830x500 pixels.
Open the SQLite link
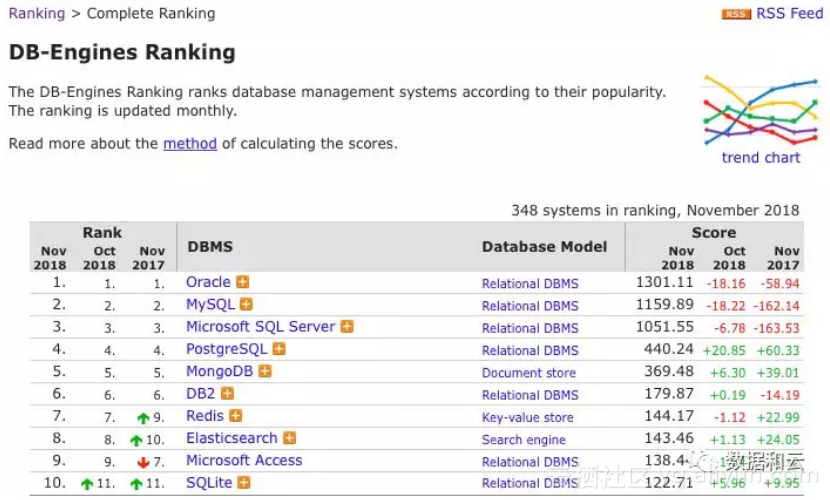[209, 483]
